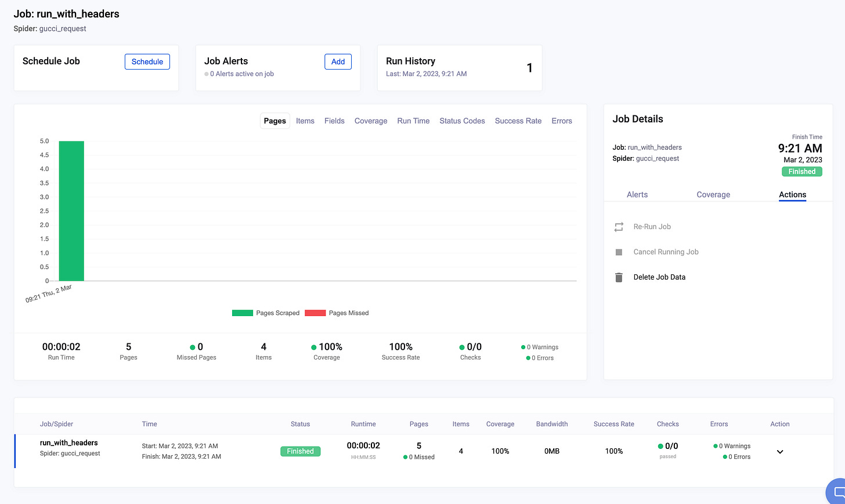Open the Status Codes chart tab

click(462, 121)
